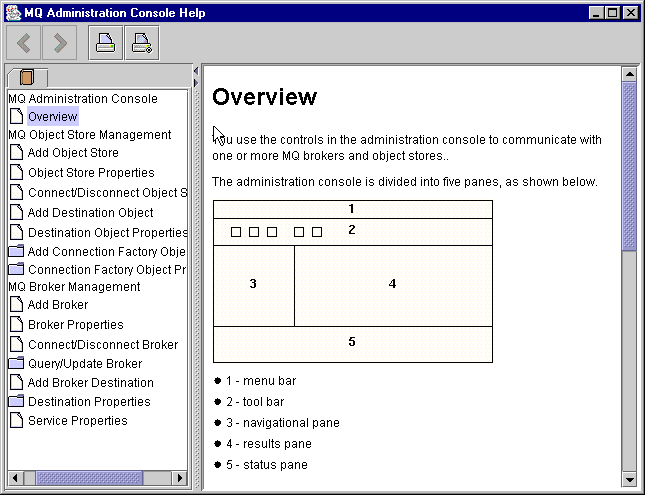Click navigation scrollbar left arrow
The width and height of the screenshot is (645, 495).
(x=16, y=478)
